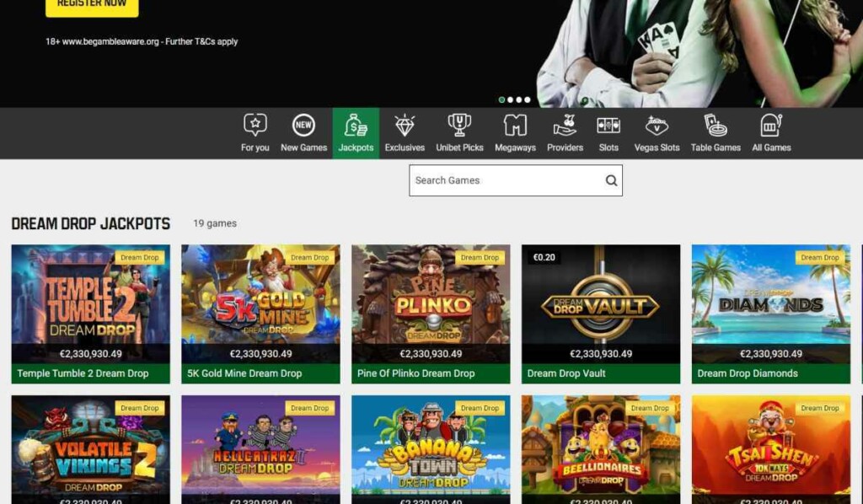The width and height of the screenshot is (863, 504).
Task: Click the Dream Drop badge on Pine Of Plinko
Action: point(480,257)
